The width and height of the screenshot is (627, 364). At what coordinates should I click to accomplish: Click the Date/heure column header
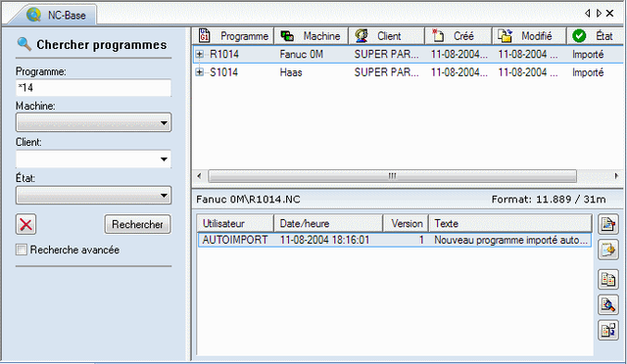tap(328, 223)
